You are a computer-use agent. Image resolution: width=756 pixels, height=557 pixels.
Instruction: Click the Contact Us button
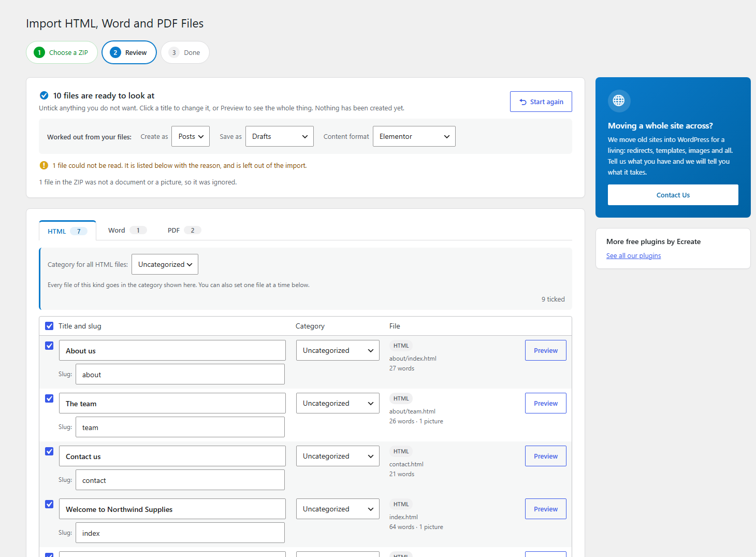(x=673, y=195)
